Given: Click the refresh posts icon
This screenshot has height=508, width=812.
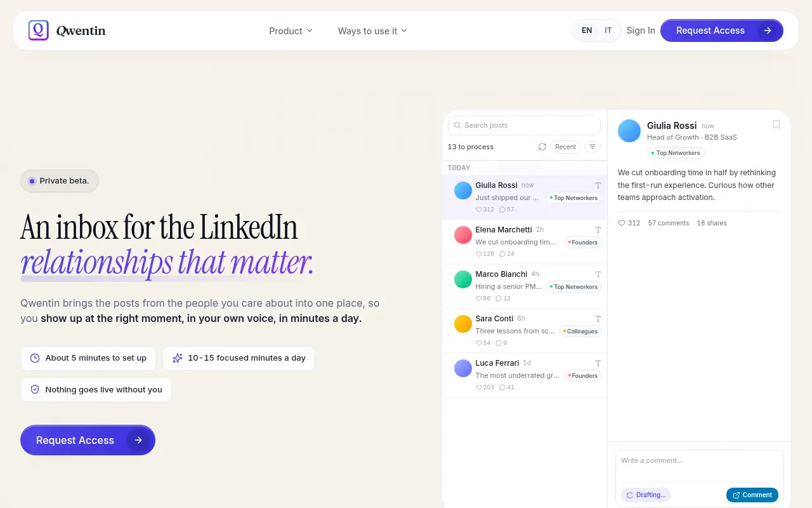Looking at the screenshot, I should tap(542, 147).
